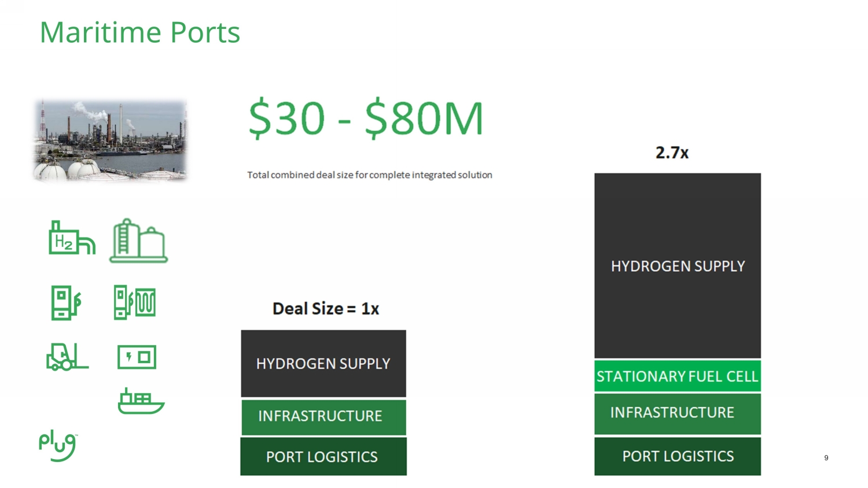Select the "$30 - $80M" figure
This screenshot has width=868, height=488.
pyautogui.click(x=366, y=119)
